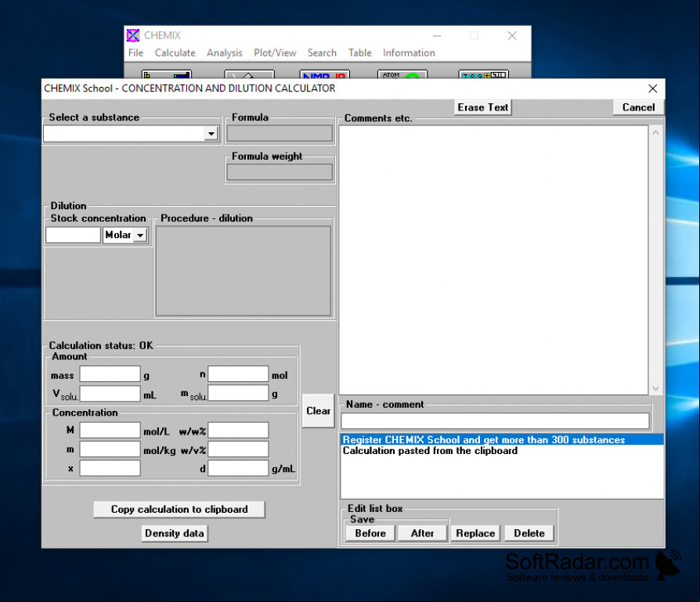This screenshot has width=700, height=602.
Task: Click the Formula field
Action: 280,133
